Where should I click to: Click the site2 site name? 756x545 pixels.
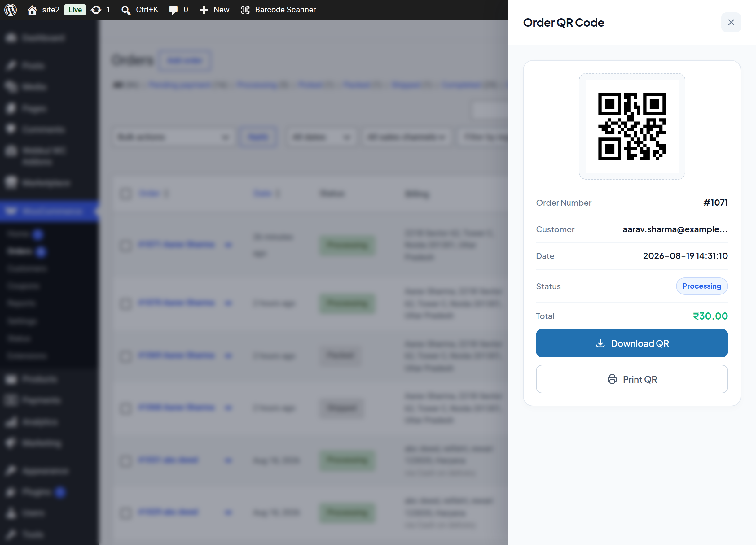51,10
